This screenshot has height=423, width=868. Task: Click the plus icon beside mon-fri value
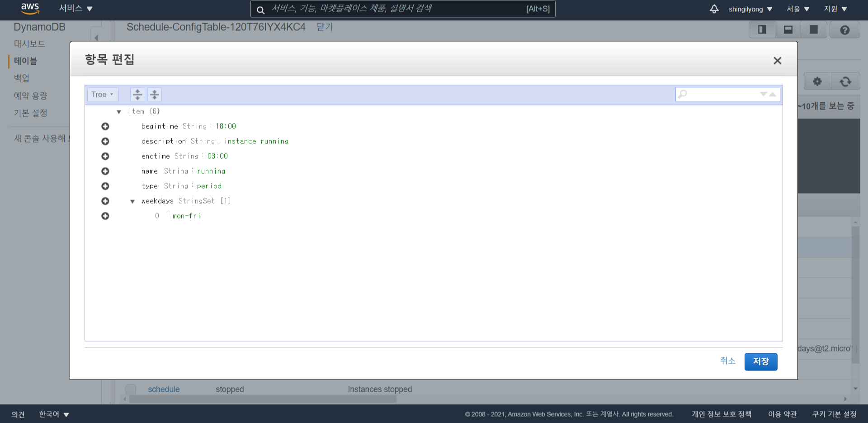click(105, 216)
